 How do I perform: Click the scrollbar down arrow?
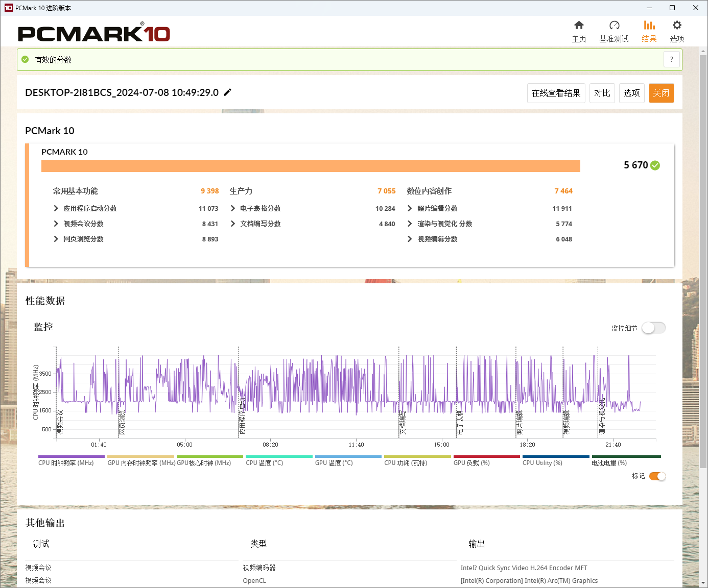(703, 582)
